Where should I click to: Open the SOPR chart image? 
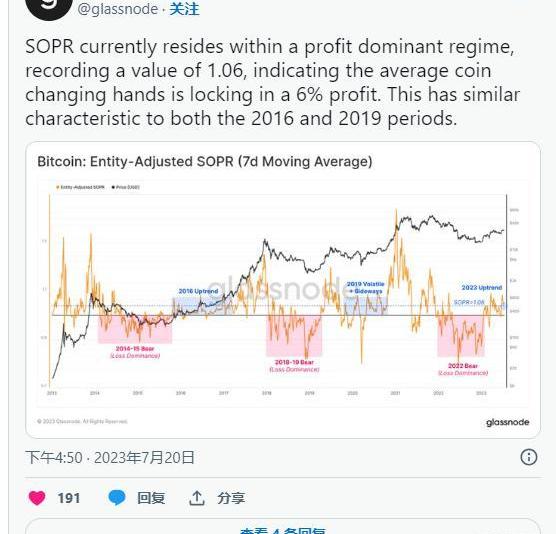tap(283, 290)
